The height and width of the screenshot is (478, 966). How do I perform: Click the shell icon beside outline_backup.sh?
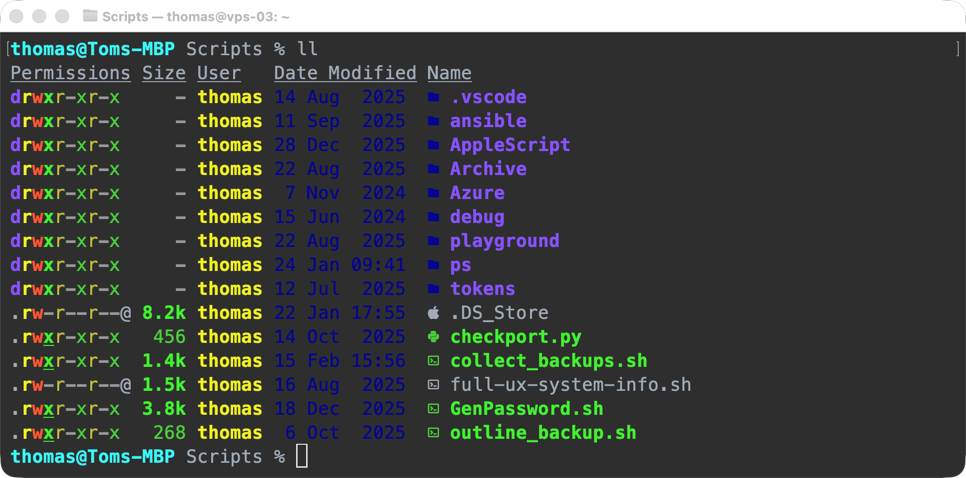point(433,433)
